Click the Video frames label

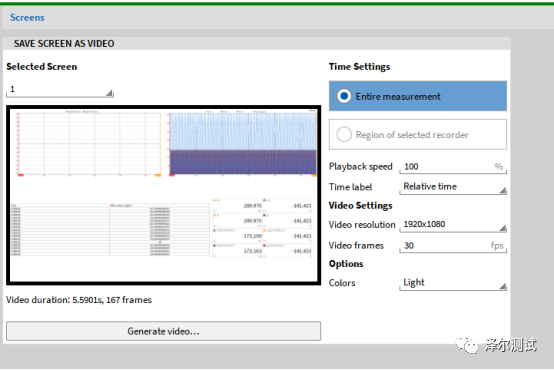click(x=356, y=246)
